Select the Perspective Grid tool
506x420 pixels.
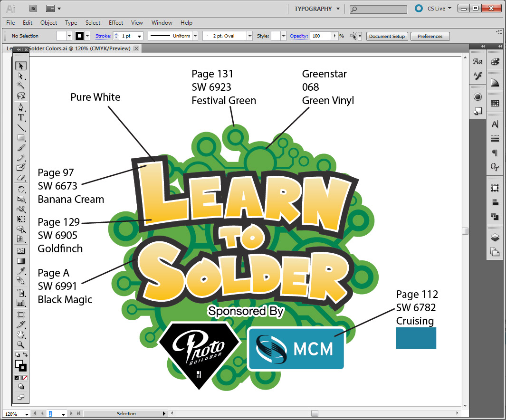point(20,239)
